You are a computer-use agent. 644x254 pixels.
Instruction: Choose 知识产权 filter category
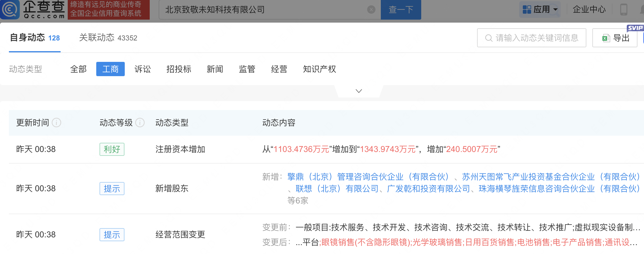319,69
